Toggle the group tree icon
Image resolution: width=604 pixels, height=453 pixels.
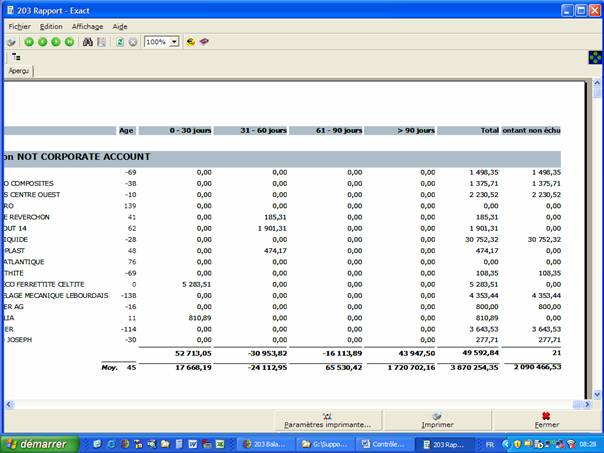click(x=16, y=58)
